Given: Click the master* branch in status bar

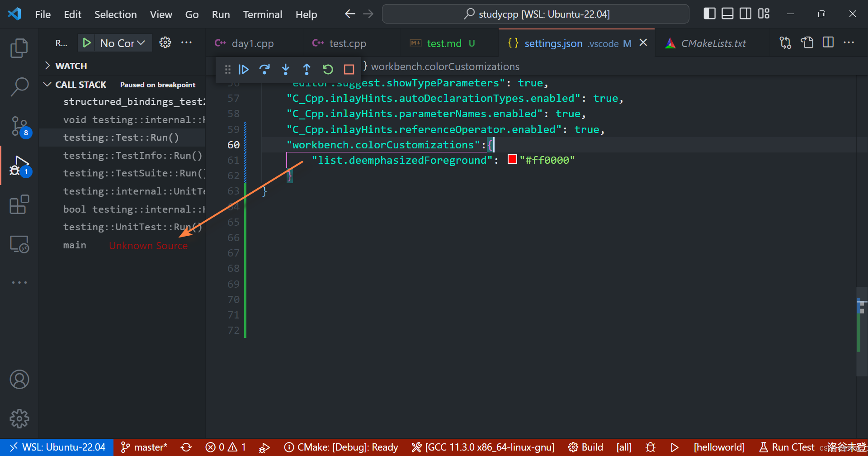Looking at the screenshot, I should (144, 447).
